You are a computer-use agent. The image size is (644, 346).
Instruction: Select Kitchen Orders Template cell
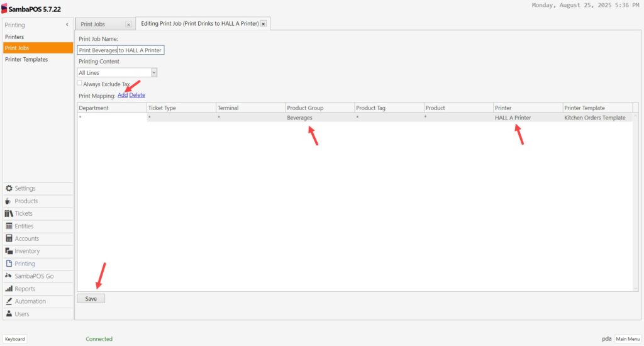tap(597, 118)
